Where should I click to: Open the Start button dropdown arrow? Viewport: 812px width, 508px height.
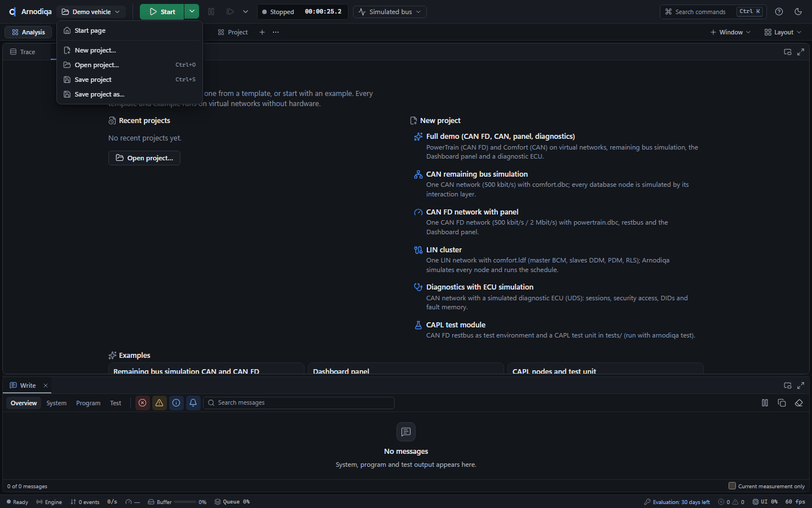[x=192, y=12]
